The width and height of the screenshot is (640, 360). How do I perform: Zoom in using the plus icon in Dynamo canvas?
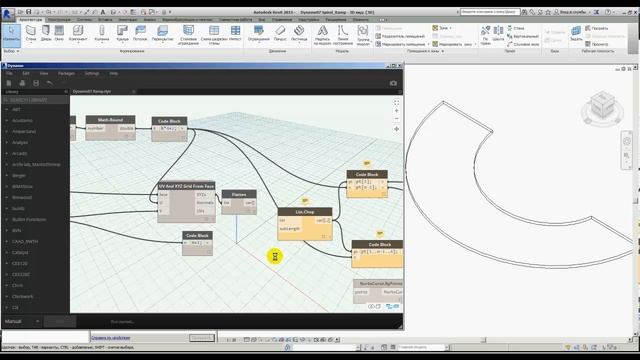coord(396,111)
